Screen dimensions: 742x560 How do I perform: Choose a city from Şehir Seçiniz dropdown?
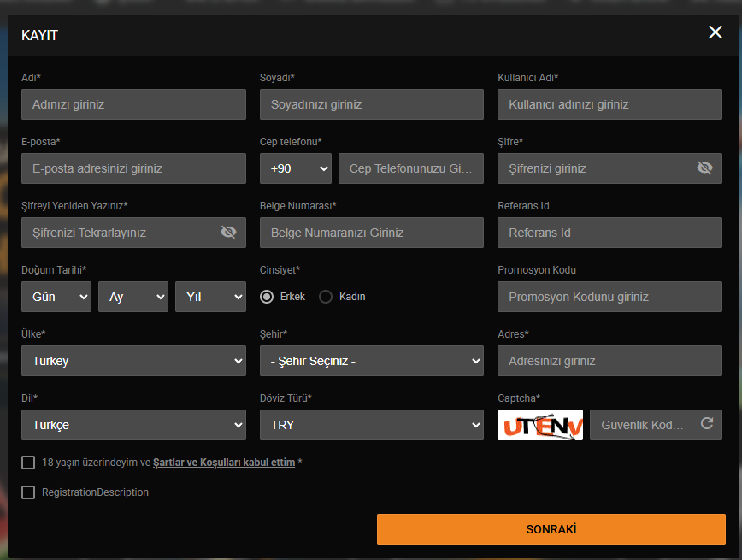[x=372, y=361]
